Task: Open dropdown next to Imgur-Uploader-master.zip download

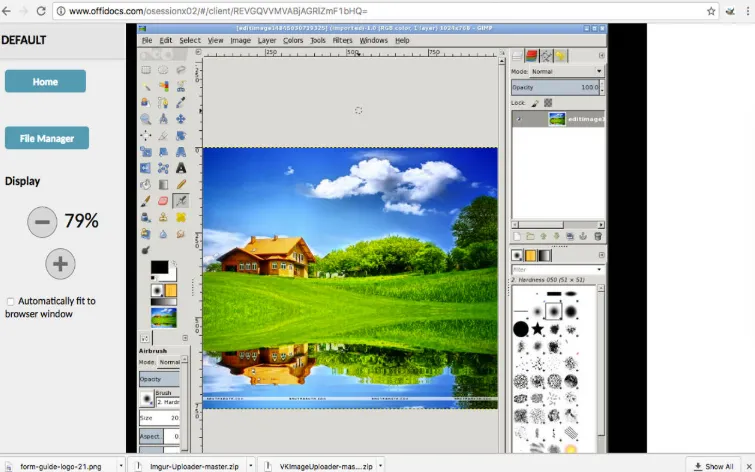Action: coord(250,466)
